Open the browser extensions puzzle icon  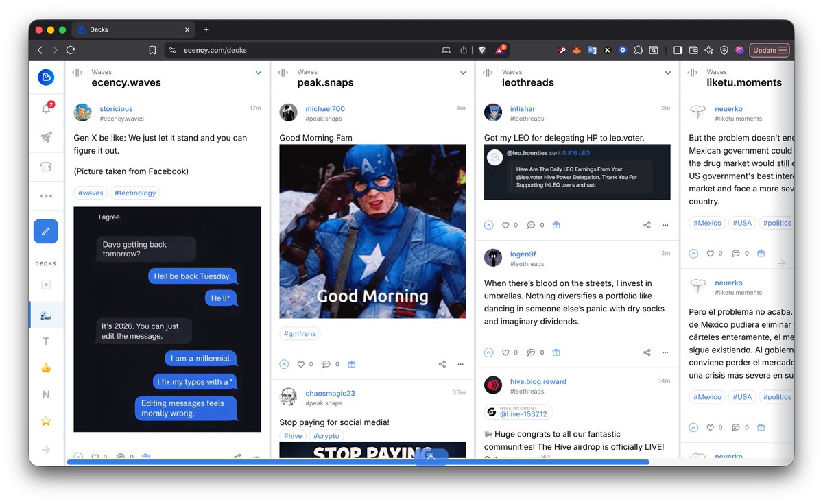(x=639, y=50)
